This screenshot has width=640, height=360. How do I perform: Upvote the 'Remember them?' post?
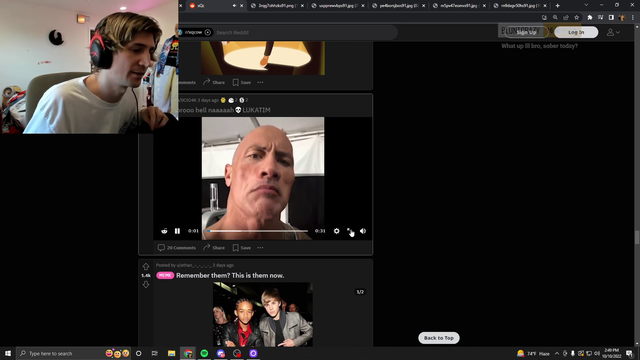point(146,267)
